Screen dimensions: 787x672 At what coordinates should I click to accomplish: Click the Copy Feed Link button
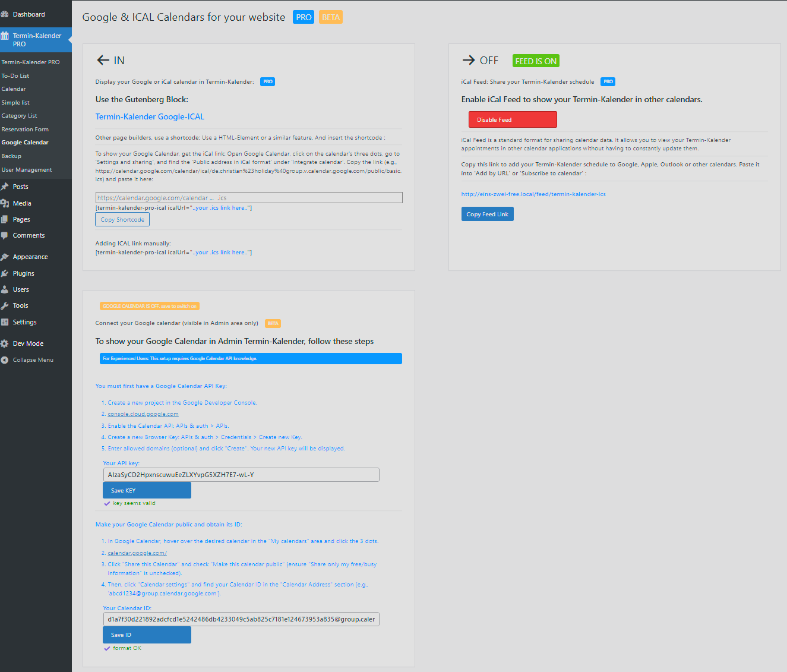(x=487, y=214)
